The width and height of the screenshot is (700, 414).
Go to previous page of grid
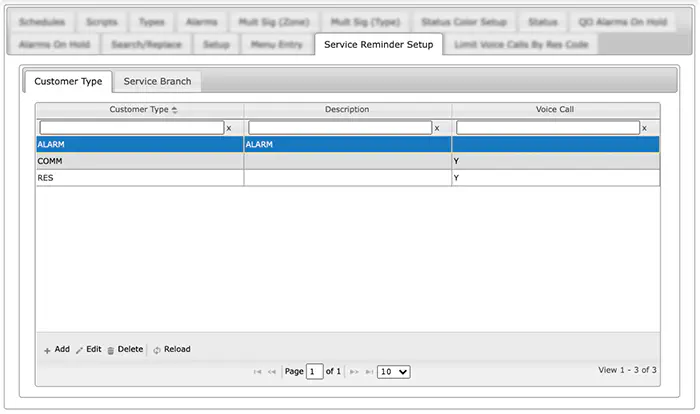click(x=271, y=372)
